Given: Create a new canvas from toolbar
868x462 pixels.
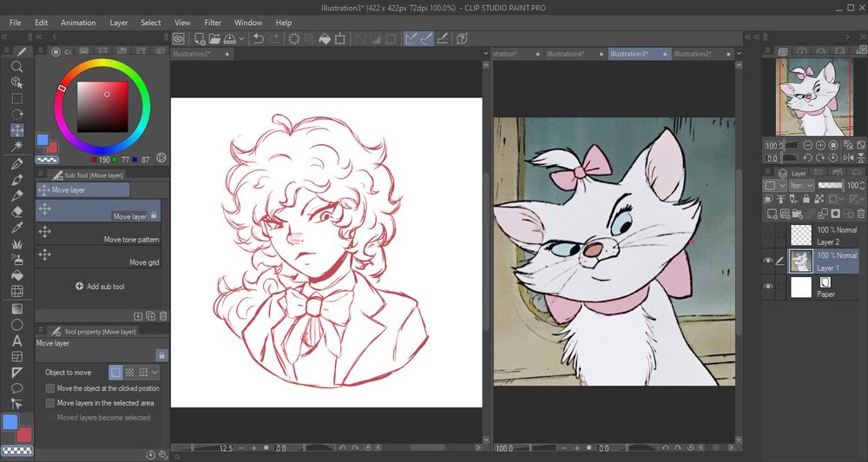Looking at the screenshot, I should (200, 38).
